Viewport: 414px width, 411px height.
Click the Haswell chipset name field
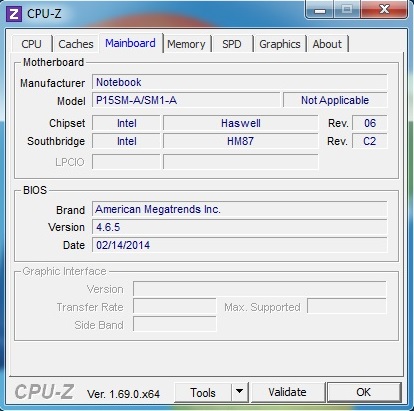[241, 123]
